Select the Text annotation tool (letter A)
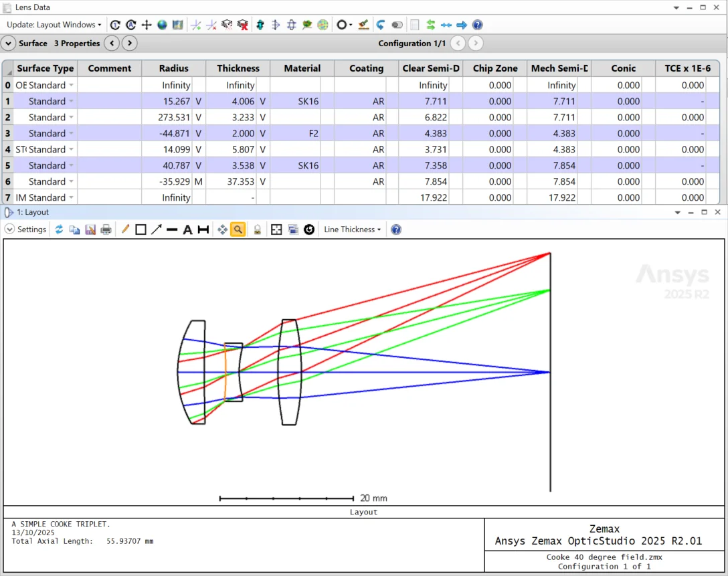Screen dimensions: 728x576 pos(188,229)
